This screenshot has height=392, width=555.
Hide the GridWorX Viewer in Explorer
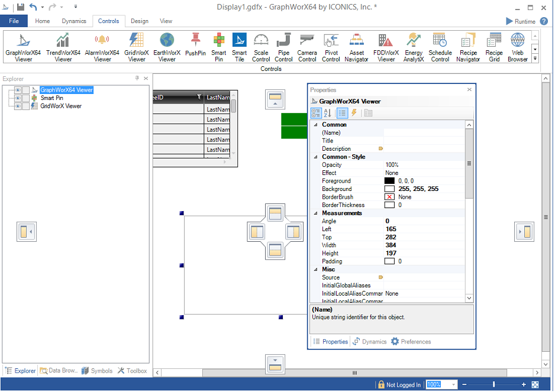point(18,106)
